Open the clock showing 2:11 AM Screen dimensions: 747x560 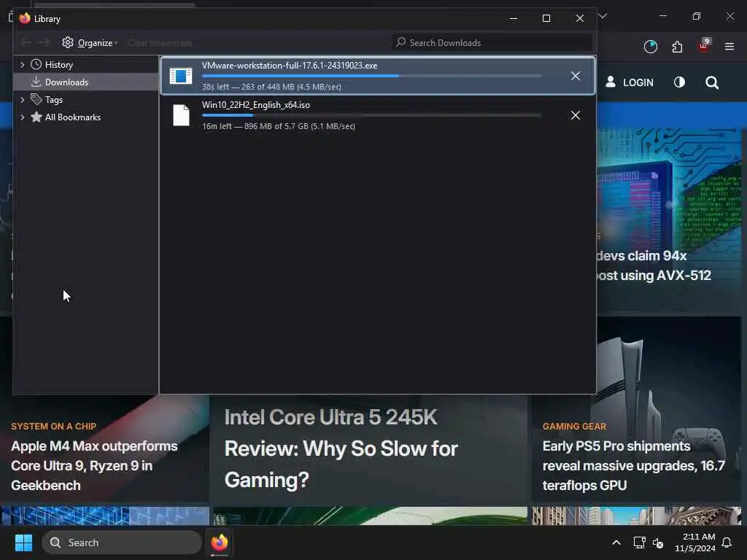[x=695, y=542]
